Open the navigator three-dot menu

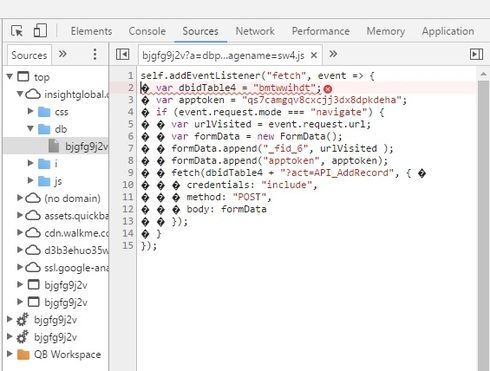point(95,54)
